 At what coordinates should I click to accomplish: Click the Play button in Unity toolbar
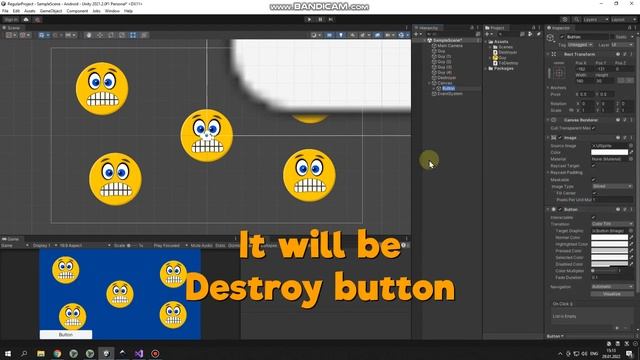(x=309, y=19)
